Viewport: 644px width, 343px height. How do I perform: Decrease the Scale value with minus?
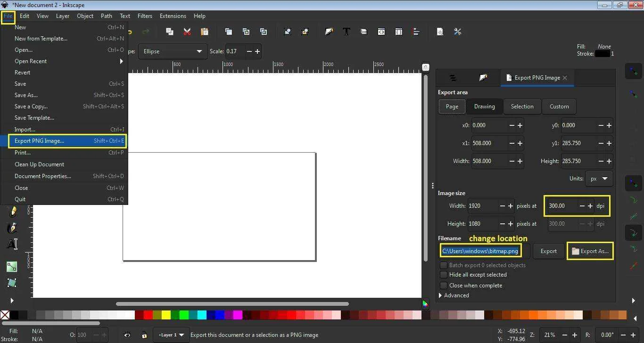click(x=249, y=51)
